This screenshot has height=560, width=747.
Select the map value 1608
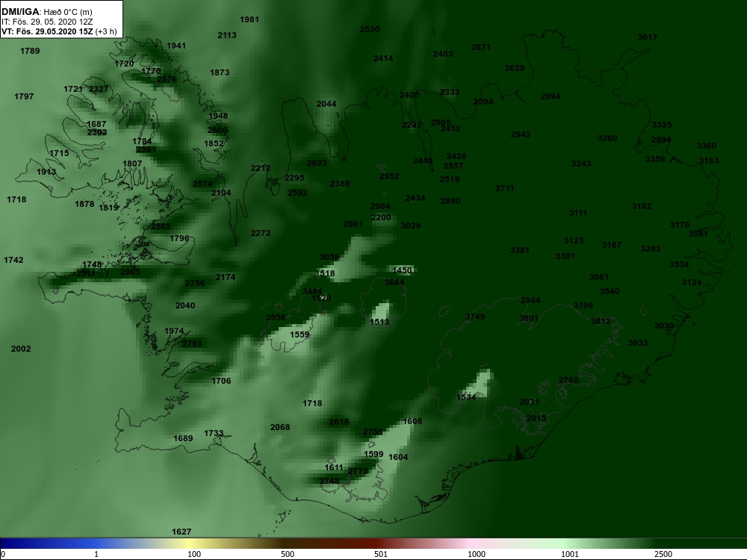[412, 421]
